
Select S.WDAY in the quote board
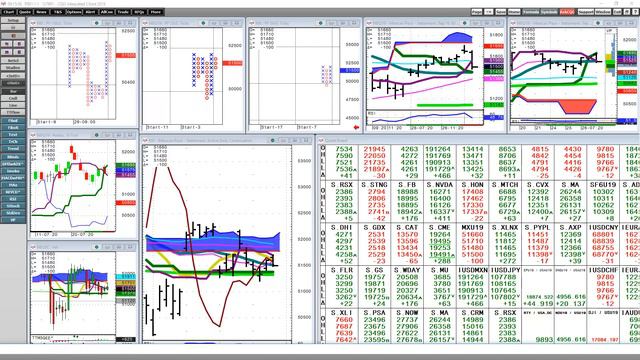(x=407, y=270)
